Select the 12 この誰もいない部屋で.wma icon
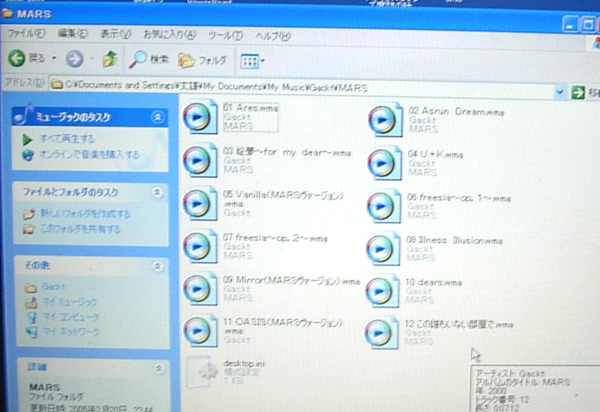Viewport: 600px width, 412px height. (382, 333)
